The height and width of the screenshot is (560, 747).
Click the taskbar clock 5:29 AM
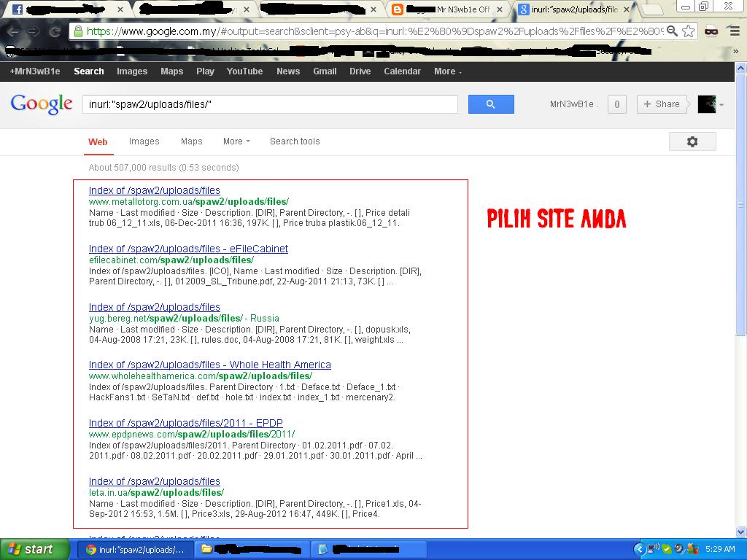[720, 550]
